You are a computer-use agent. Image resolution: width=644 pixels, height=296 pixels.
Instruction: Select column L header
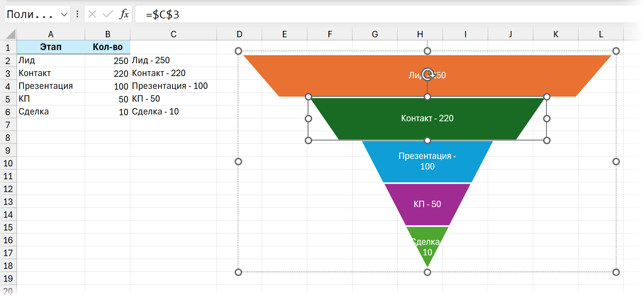[x=601, y=34]
